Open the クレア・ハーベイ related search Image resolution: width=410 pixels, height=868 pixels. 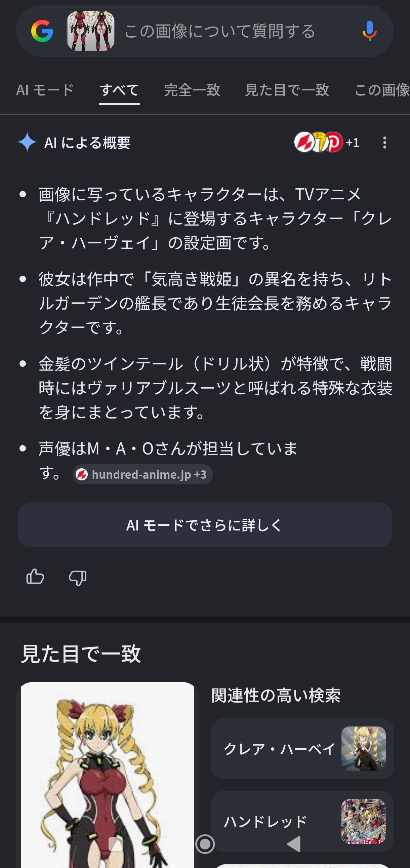click(302, 748)
